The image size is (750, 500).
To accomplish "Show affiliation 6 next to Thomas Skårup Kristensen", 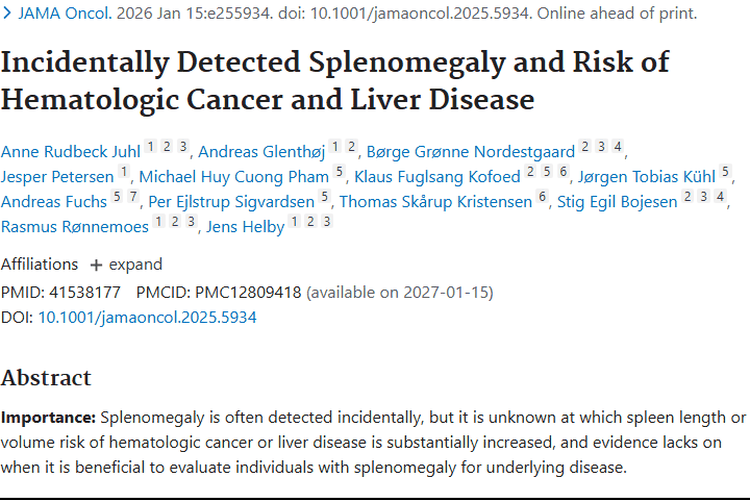I will coord(542,198).
